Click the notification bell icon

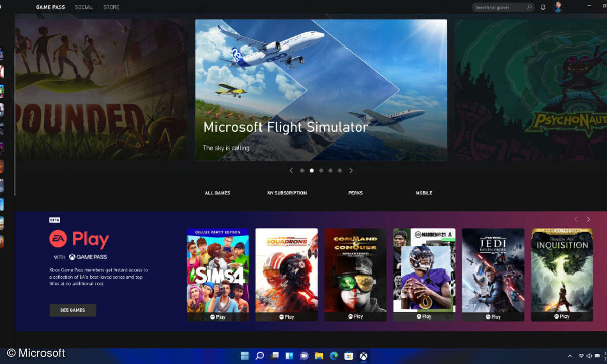pos(543,7)
